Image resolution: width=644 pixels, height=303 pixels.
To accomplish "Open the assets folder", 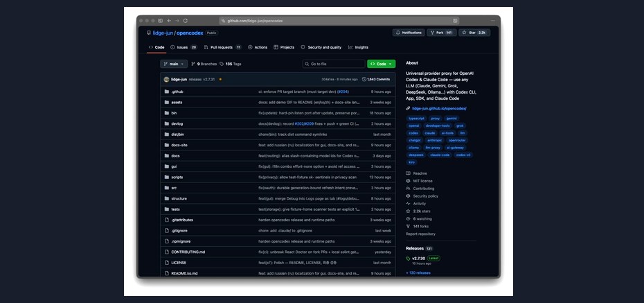I will tap(177, 103).
